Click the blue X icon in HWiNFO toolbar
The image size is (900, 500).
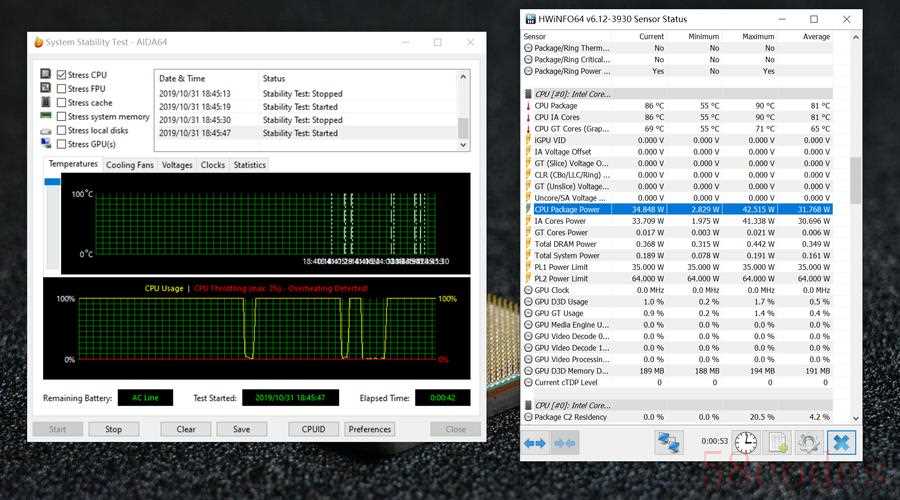pyautogui.click(x=842, y=442)
